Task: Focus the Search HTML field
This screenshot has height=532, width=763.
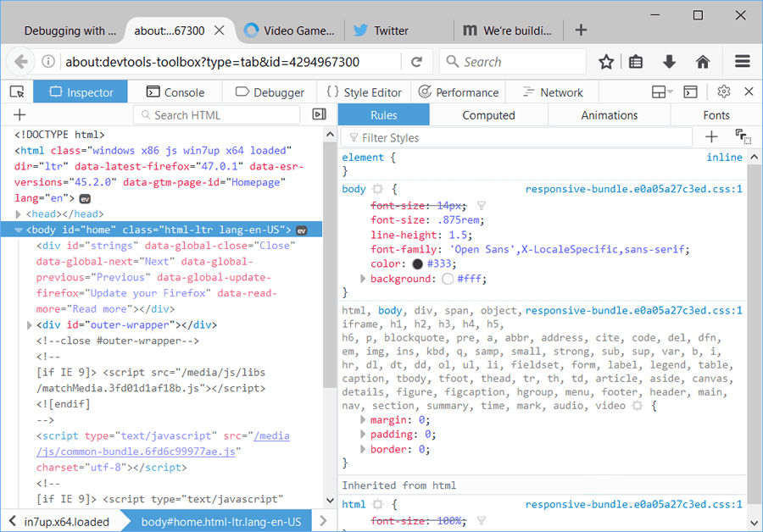Action: point(222,115)
